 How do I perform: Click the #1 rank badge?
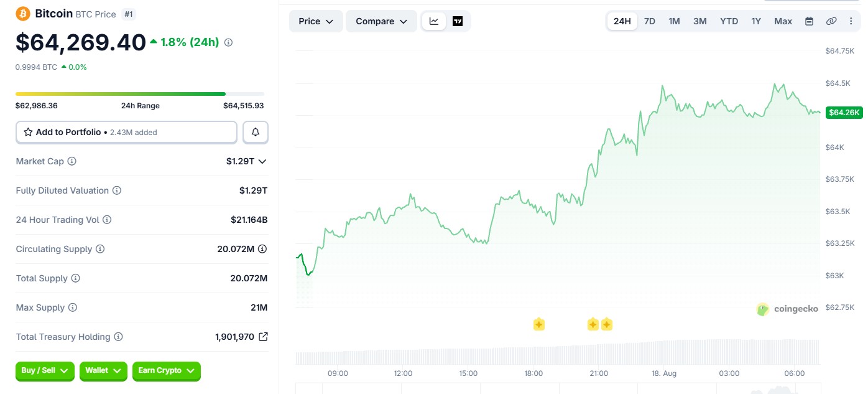[128, 14]
